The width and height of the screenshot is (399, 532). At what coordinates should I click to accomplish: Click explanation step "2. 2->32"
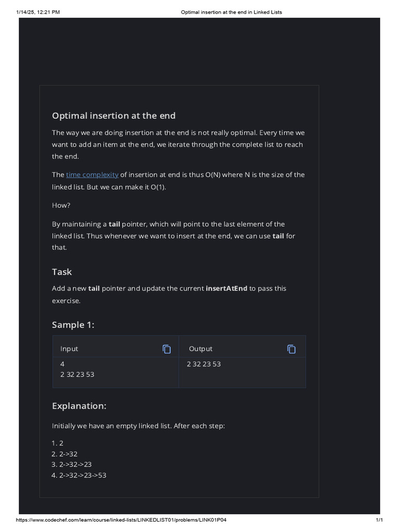pos(65,454)
